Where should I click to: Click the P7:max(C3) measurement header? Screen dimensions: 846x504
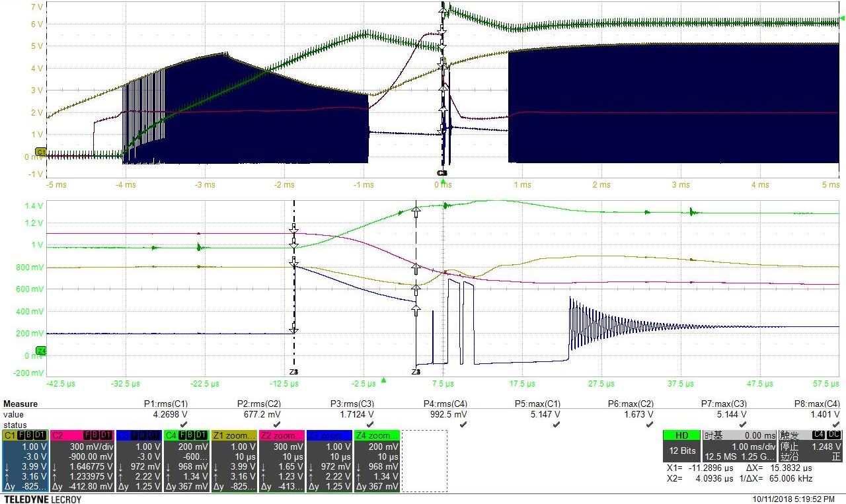tap(724, 404)
